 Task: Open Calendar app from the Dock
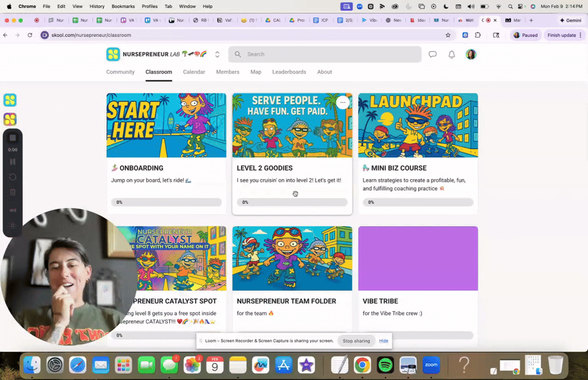coord(215,365)
